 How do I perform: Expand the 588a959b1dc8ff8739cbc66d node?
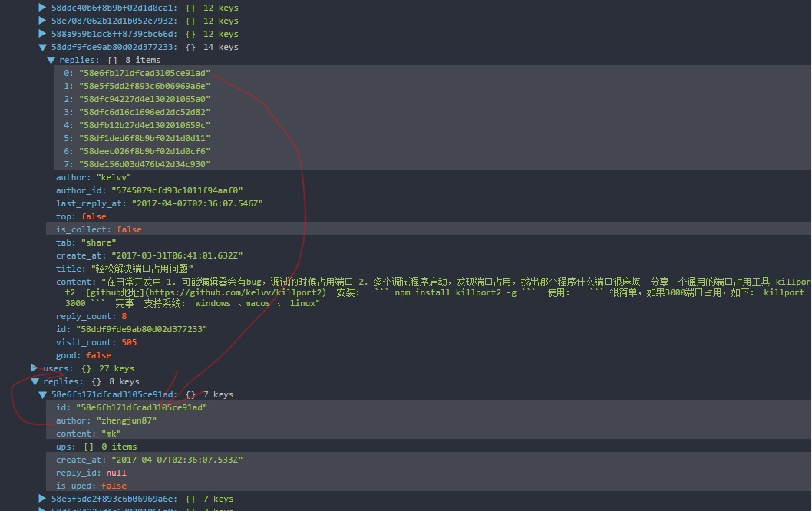click(42, 34)
